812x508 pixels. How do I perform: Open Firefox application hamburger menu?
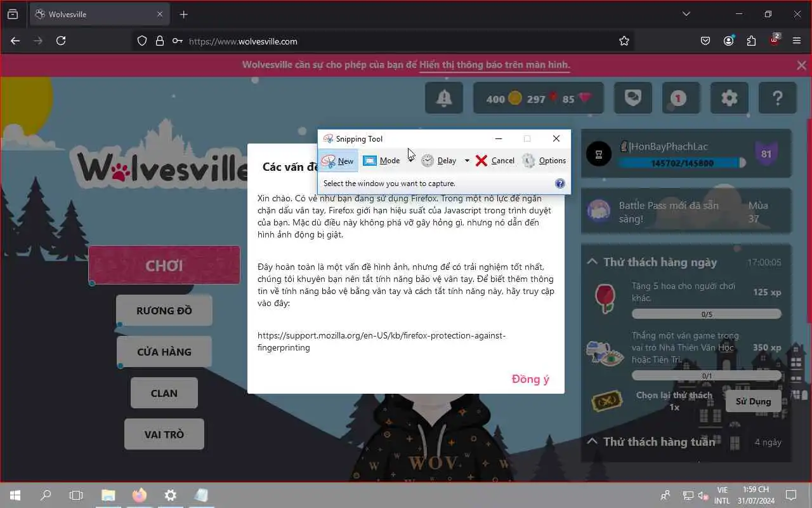[797, 41]
